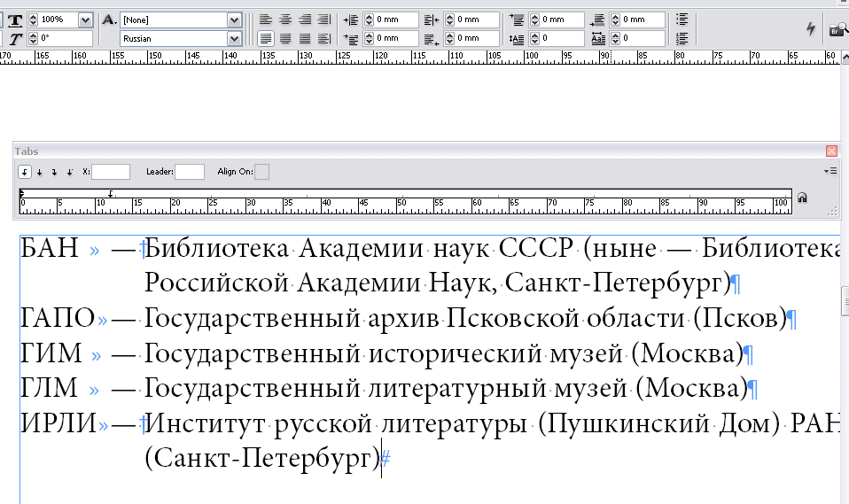The height and width of the screenshot is (504, 849).
Task: Click the First Line Left Indent icon
Action: click(x=351, y=38)
